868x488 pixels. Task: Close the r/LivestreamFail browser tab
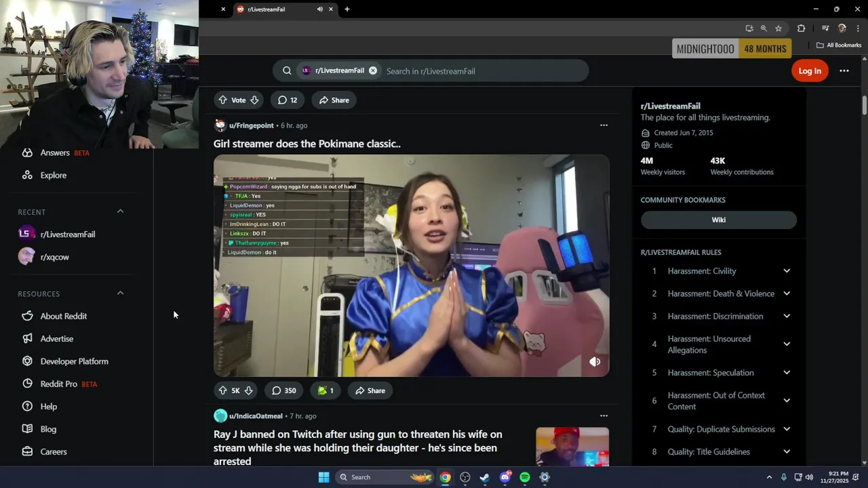(x=331, y=9)
